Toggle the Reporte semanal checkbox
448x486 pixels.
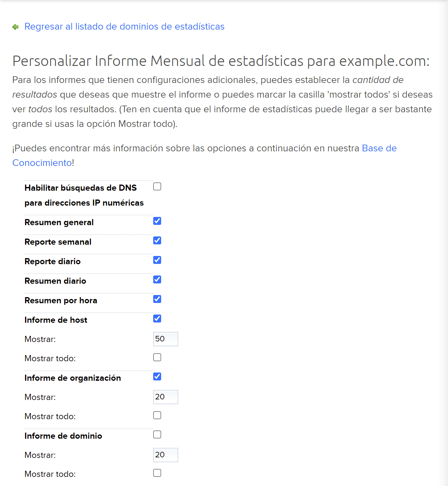(157, 240)
